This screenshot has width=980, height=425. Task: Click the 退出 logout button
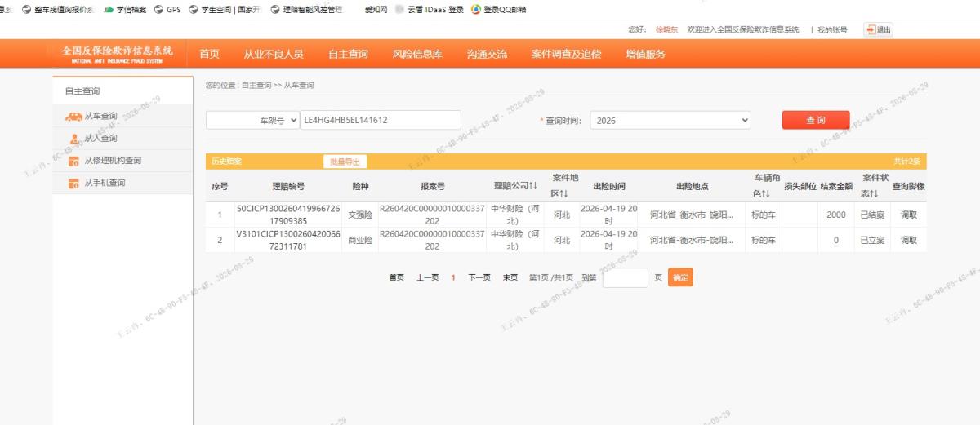coord(878,29)
